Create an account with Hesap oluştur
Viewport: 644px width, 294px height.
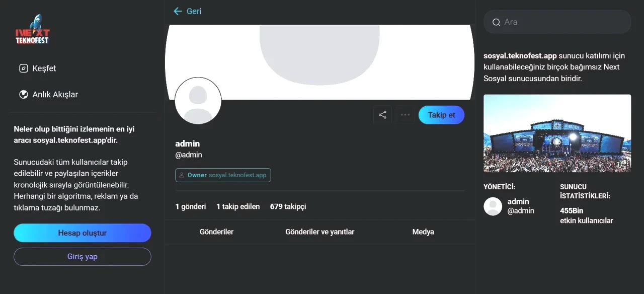tap(83, 233)
